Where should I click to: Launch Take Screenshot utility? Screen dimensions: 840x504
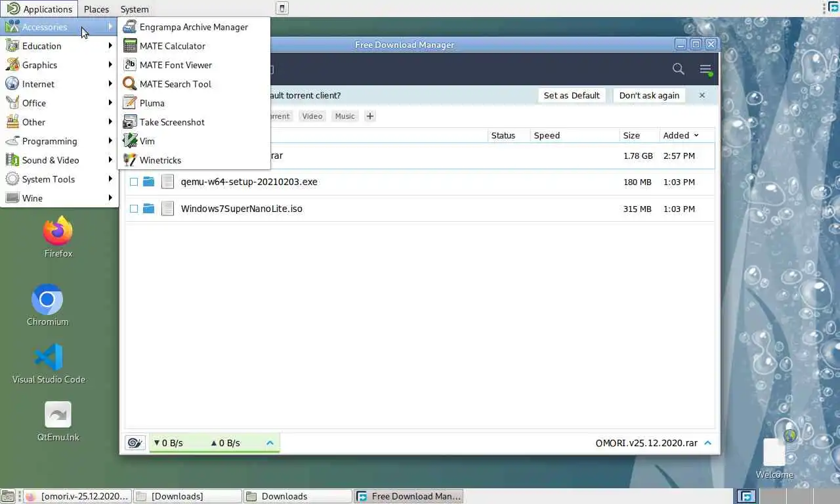(x=194, y=122)
